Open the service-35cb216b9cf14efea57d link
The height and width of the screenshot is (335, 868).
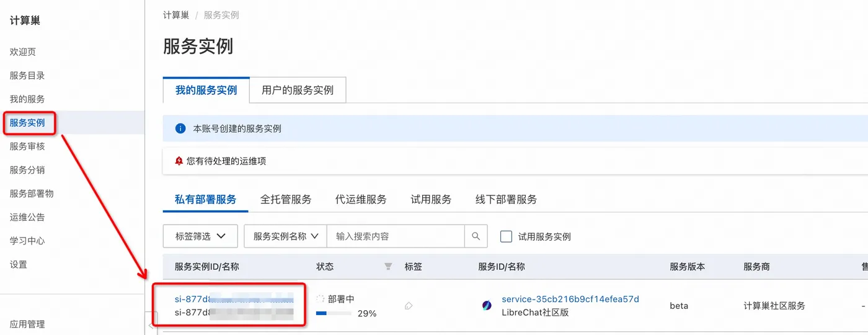point(570,299)
